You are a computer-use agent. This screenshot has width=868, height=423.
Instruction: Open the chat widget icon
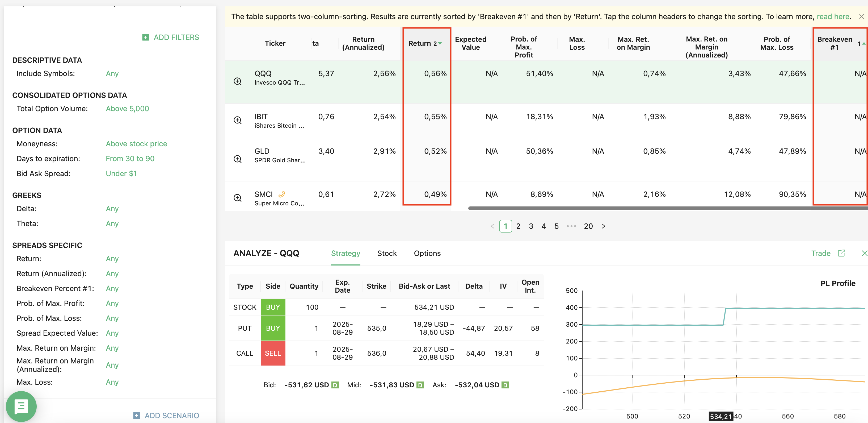21,406
